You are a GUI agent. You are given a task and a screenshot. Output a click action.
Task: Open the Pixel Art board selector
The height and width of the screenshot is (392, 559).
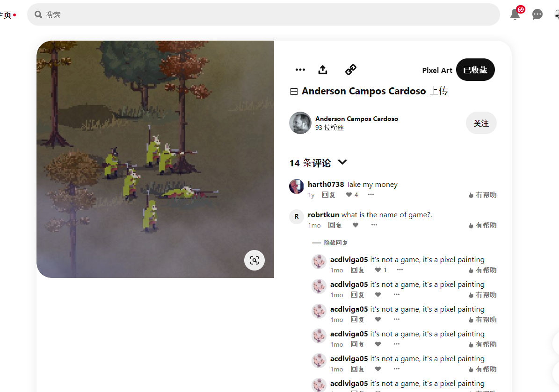[x=437, y=70]
